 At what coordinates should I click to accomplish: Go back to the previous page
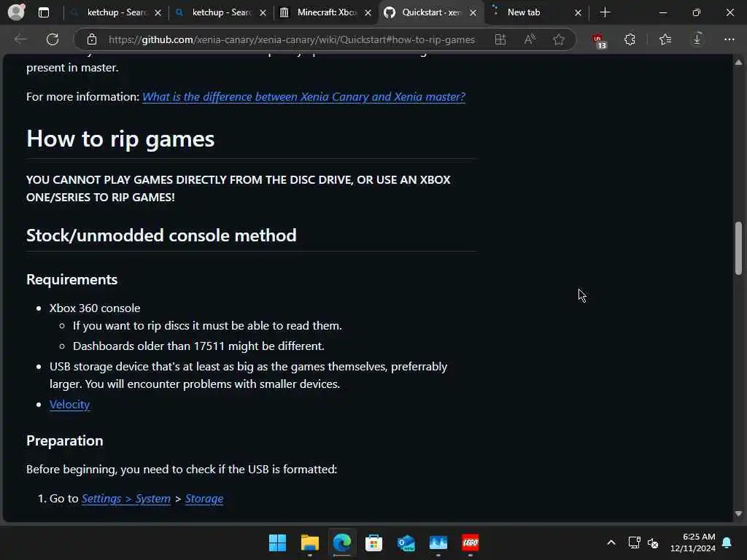[20, 39]
